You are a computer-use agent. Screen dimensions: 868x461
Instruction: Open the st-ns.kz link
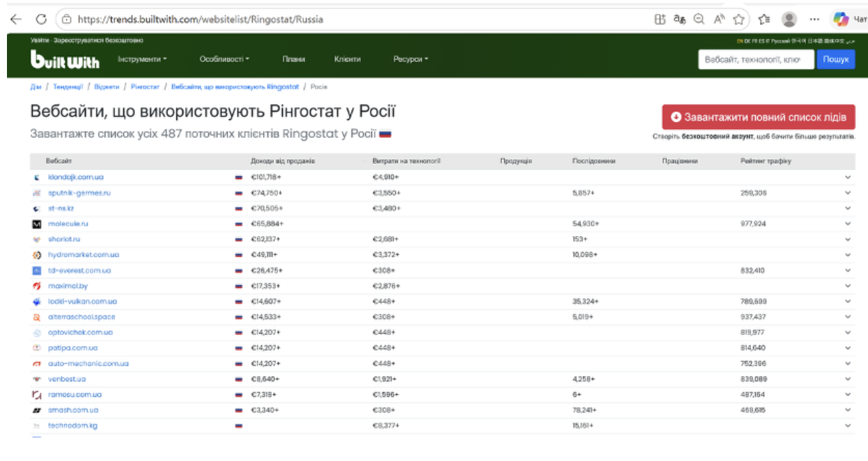[61, 208]
